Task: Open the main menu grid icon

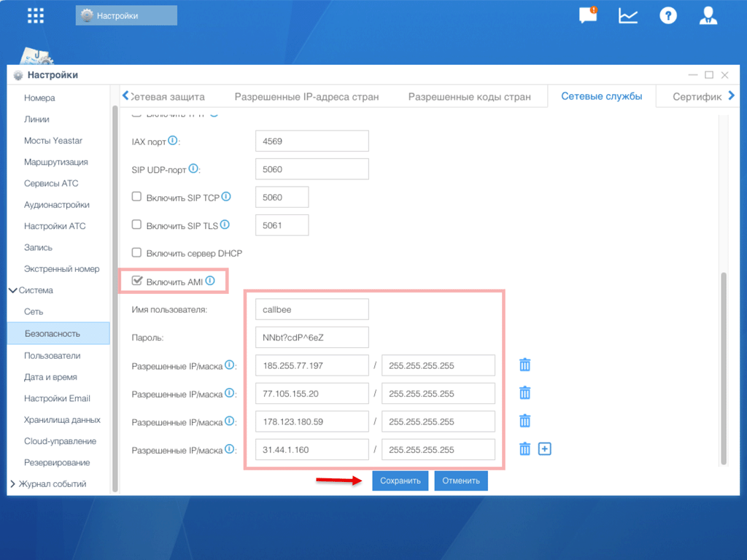Action: click(35, 15)
